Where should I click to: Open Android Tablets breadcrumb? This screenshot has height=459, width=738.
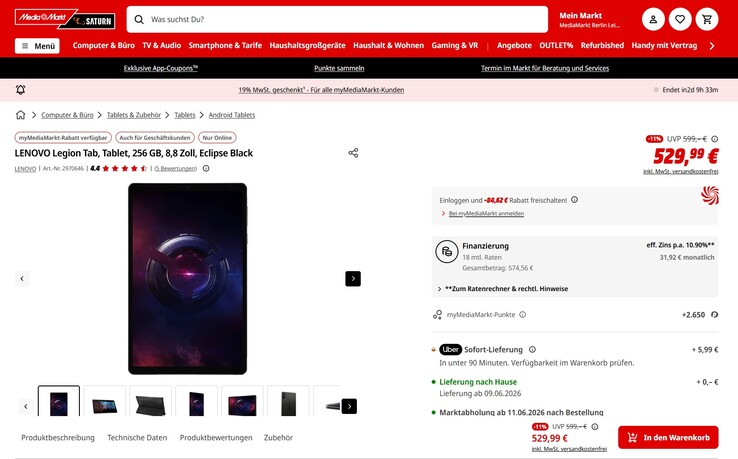coord(232,115)
